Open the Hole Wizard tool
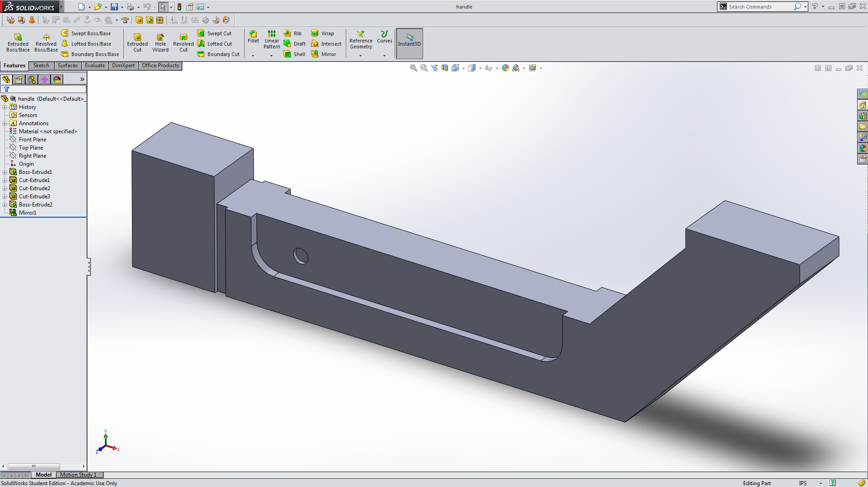 160,42
